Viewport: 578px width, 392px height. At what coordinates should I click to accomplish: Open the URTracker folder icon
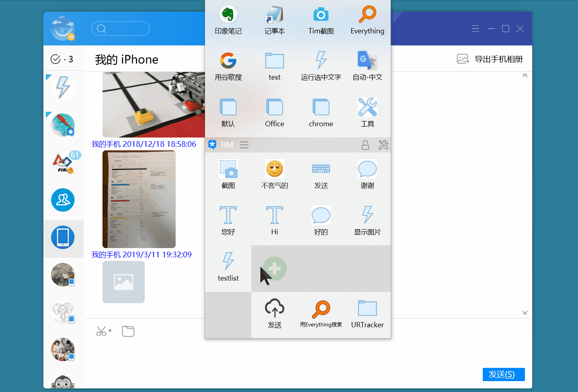367,308
